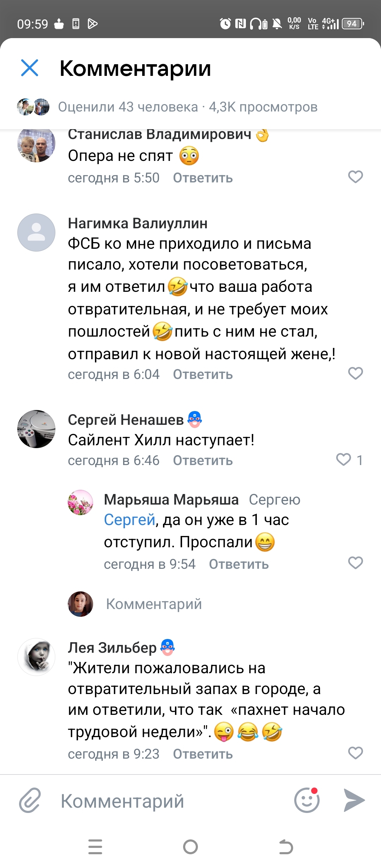Reply to comment posted at 6:46
381x868 pixels.
click(x=202, y=460)
